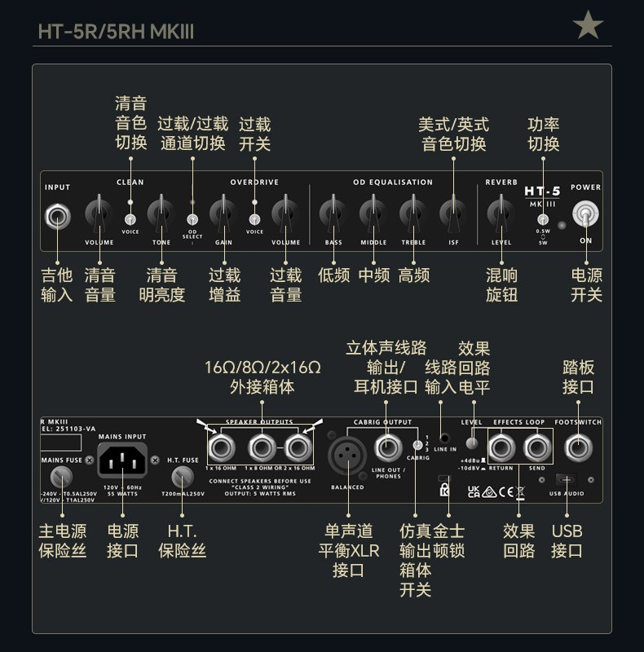Toggle the POWER switch on
644x652 pixels.
pos(585,215)
